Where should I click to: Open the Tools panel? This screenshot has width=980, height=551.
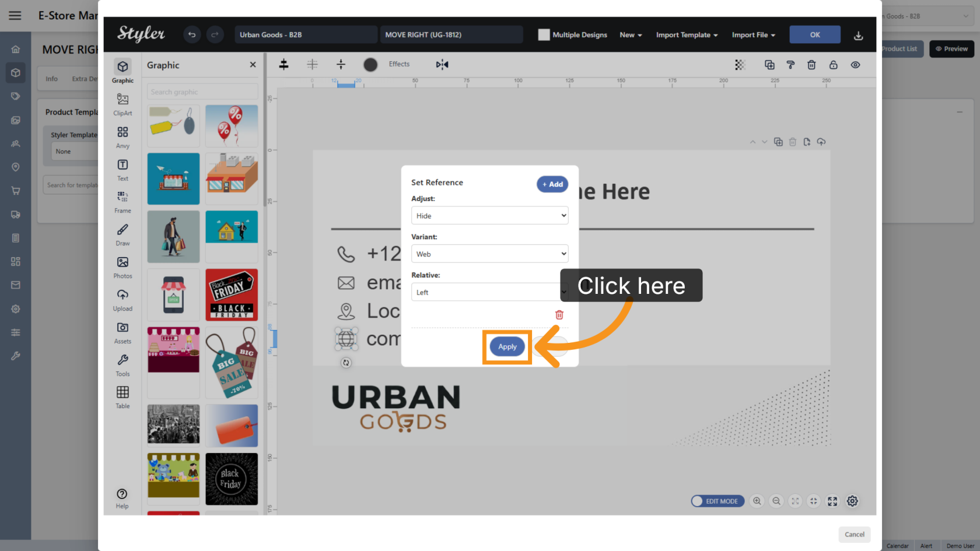(x=123, y=365)
